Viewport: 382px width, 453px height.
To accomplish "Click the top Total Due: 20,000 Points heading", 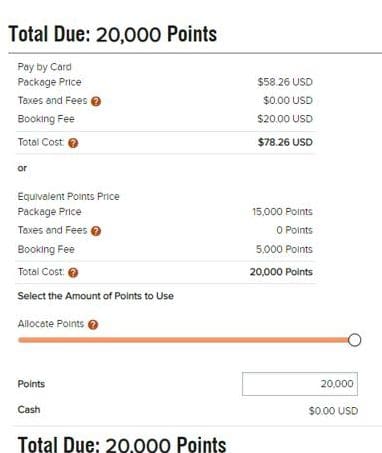I will pos(113,34).
